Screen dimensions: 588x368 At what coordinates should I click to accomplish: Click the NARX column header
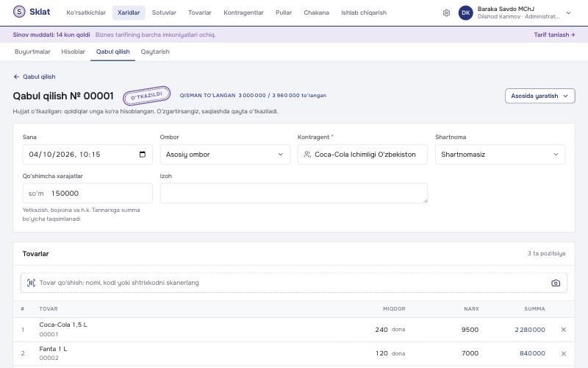point(471,308)
